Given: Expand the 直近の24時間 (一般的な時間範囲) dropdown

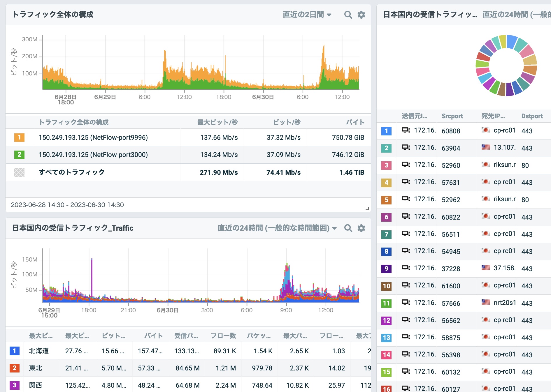Looking at the screenshot, I should (277, 228).
